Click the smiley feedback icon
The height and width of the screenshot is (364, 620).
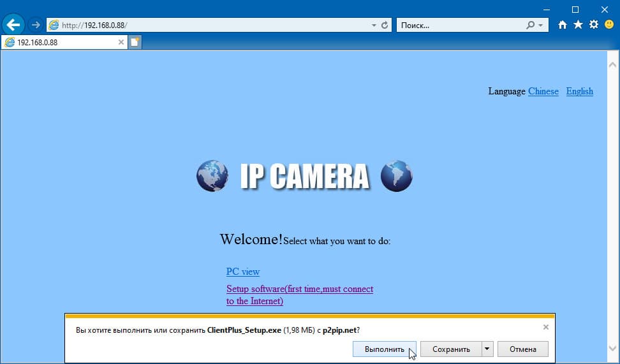click(609, 24)
